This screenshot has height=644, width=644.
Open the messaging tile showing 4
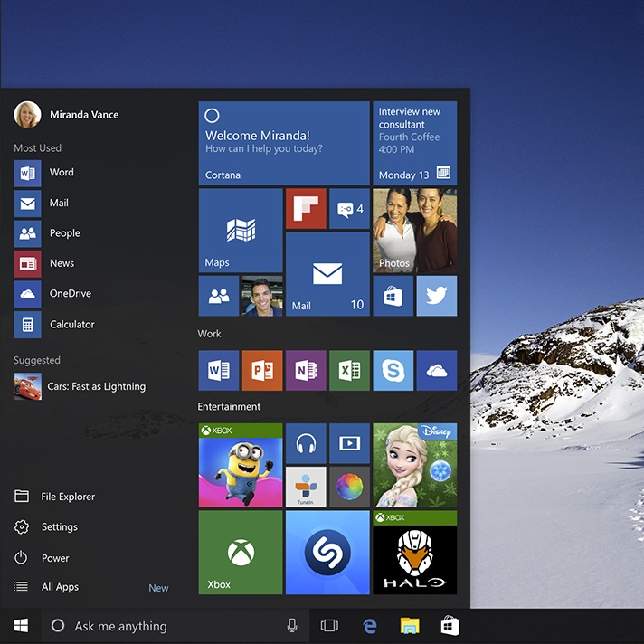349,209
